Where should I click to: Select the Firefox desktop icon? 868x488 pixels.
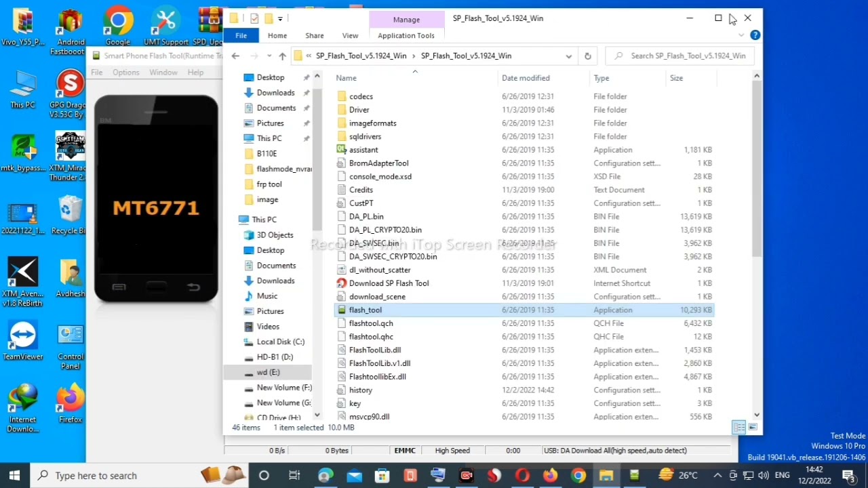71,404
